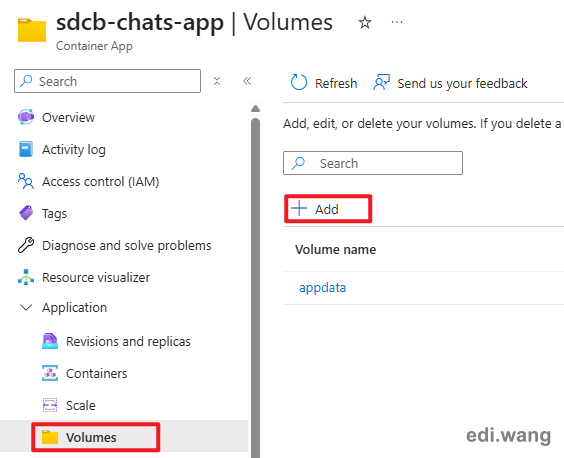Open Resource visualizer via its icon
The width and height of the screenshot is (564, 458).
click(x=26, y=277)
